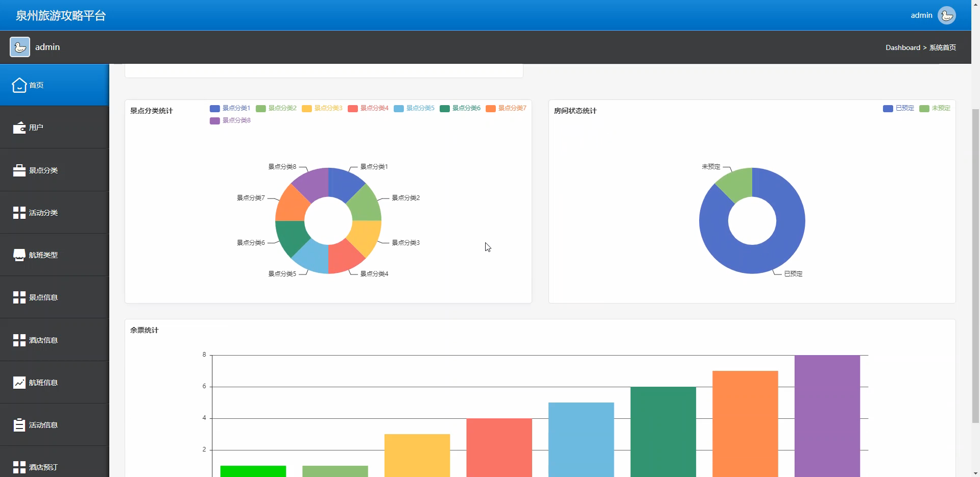This screenshot has width=980, height=477.
Task: Click the wallet icon beside 用户
Action: coord(19,128)
